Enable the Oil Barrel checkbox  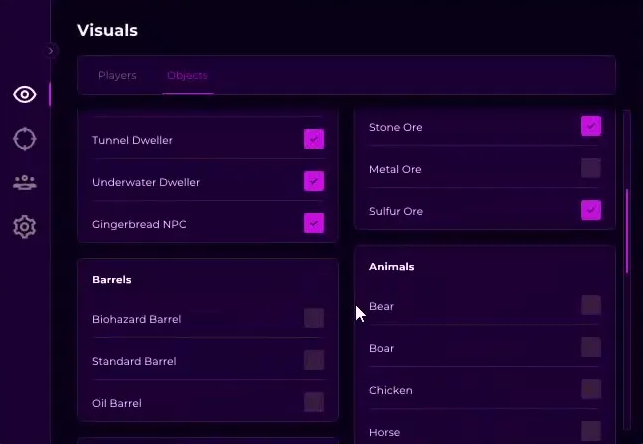pos(314,402)
